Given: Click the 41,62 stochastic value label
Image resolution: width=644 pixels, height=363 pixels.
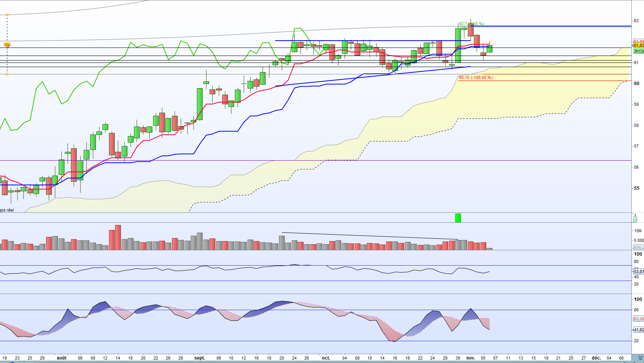Looking at the screenshot, I should tap(639, 330).
